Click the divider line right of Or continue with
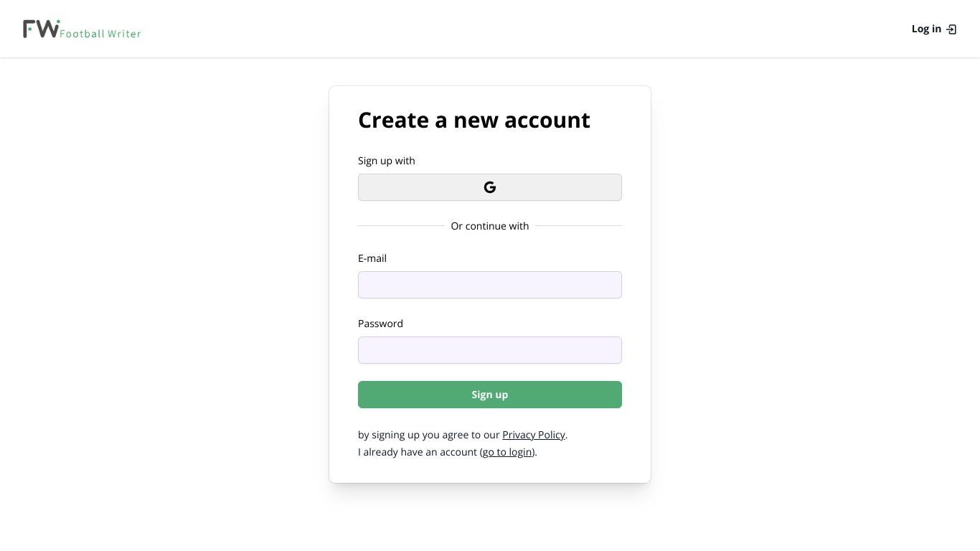Image resolution: width=980 pixels, height=551 pixels. (579, 226)
